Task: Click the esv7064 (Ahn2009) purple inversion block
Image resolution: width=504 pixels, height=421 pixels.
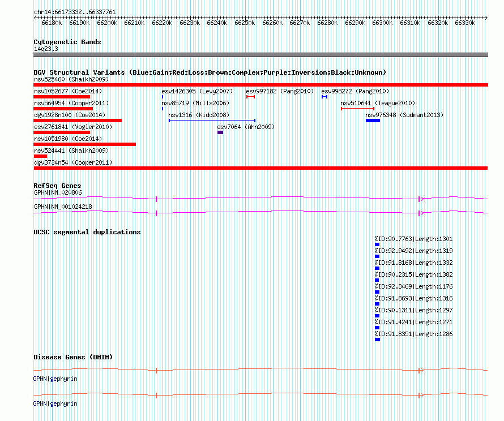Action: click(220, 132)
